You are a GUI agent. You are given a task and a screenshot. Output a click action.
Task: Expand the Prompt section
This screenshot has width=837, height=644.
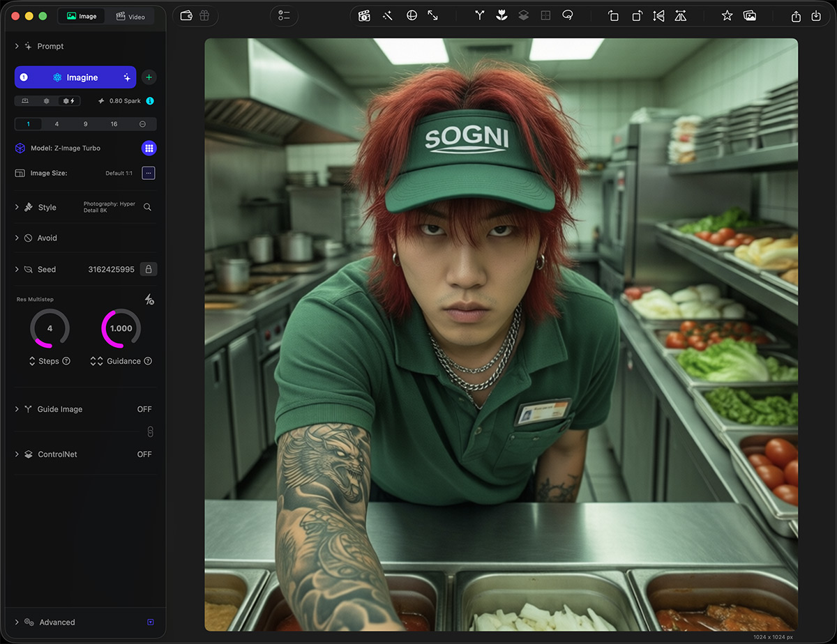pyautogui.click(x=17, y=46)
